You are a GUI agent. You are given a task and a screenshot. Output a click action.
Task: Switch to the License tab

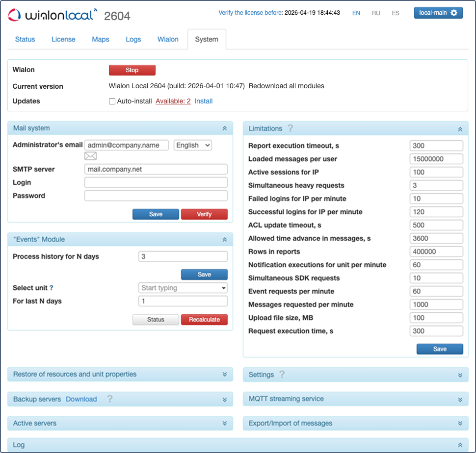tap(63, 39)
